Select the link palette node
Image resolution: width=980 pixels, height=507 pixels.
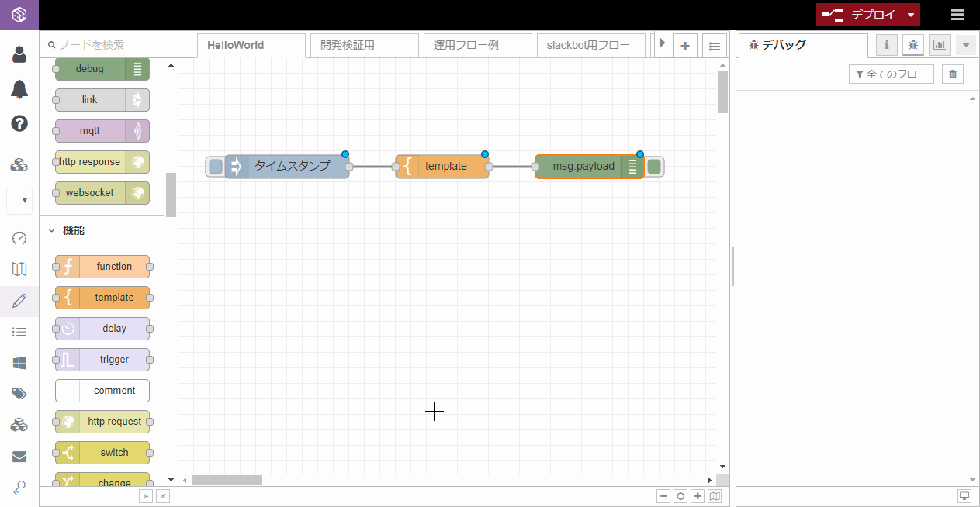102,100
